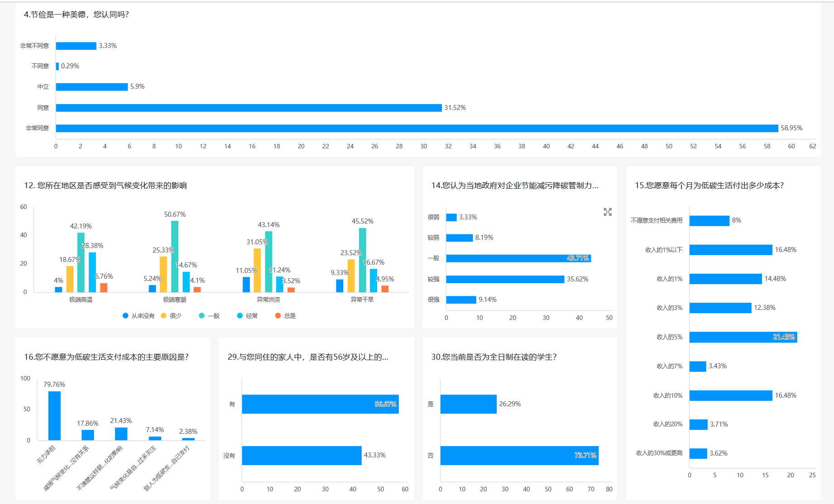Click the 不愿意支付相关费用 bar at 8%

point(709,221)
